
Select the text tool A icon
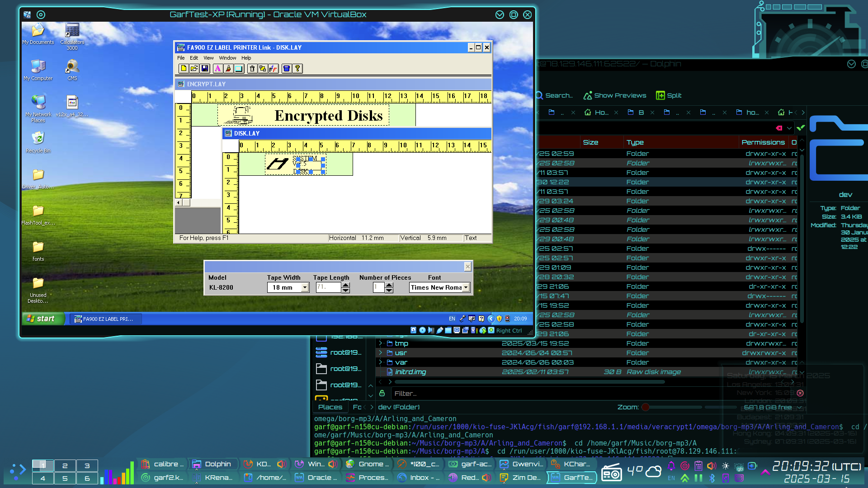tap(218, 69)
